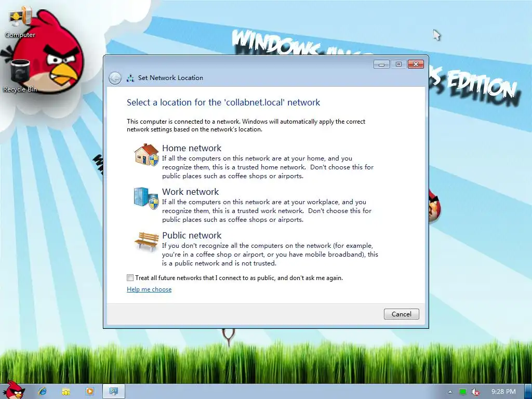Image resolution: width=532 pixels, height=399 pixels.
Task: Click the Set Network Location title icon
Action: point(130,78)
